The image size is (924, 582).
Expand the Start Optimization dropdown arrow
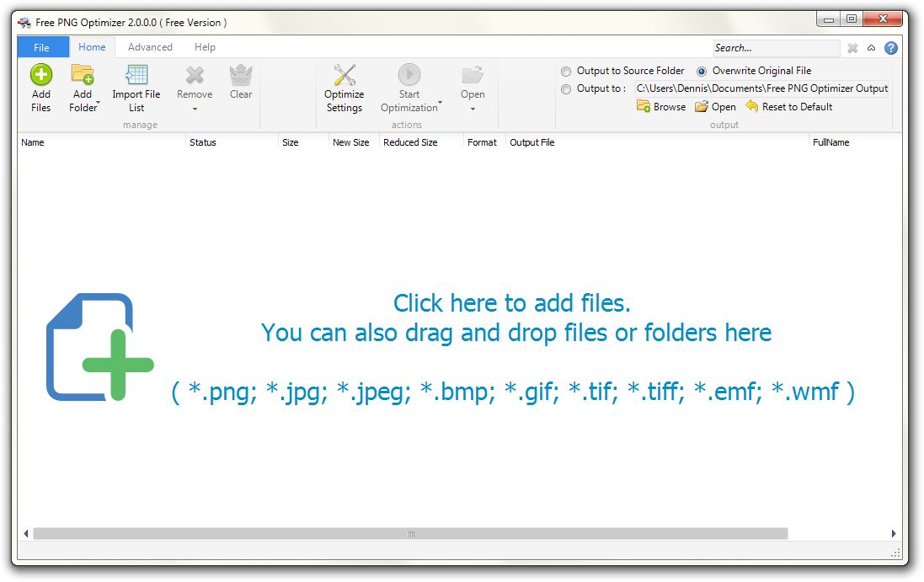click(441, 103)
